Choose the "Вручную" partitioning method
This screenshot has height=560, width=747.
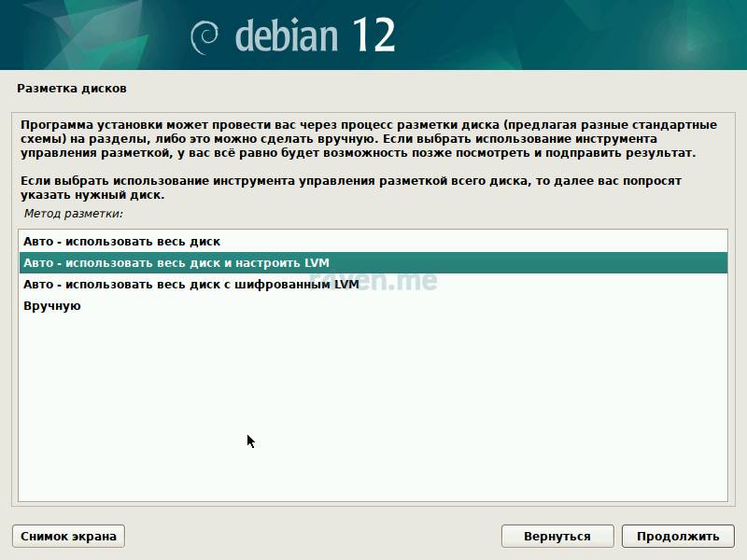tap(51, 305)
